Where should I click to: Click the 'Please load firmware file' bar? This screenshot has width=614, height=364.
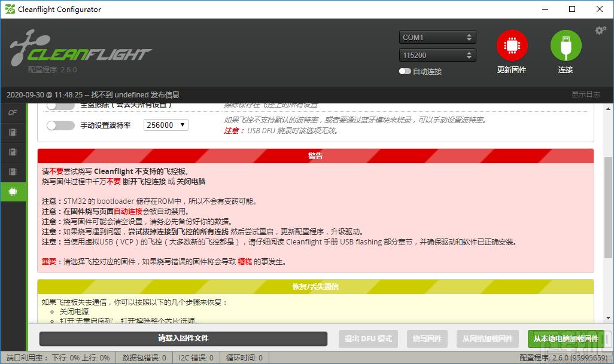coord(183,338)
